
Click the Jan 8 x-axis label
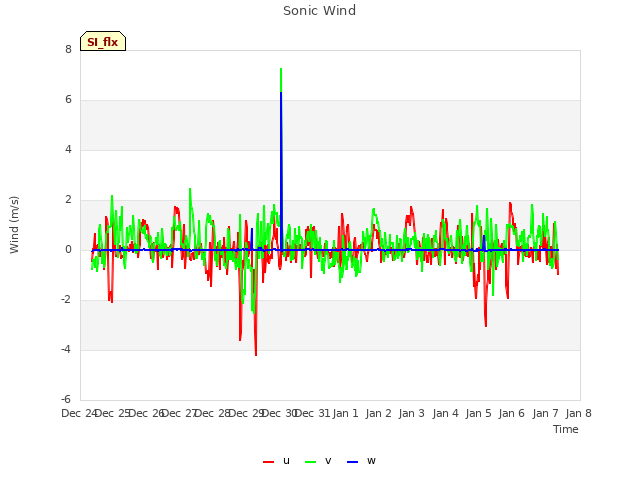point(578,413)
